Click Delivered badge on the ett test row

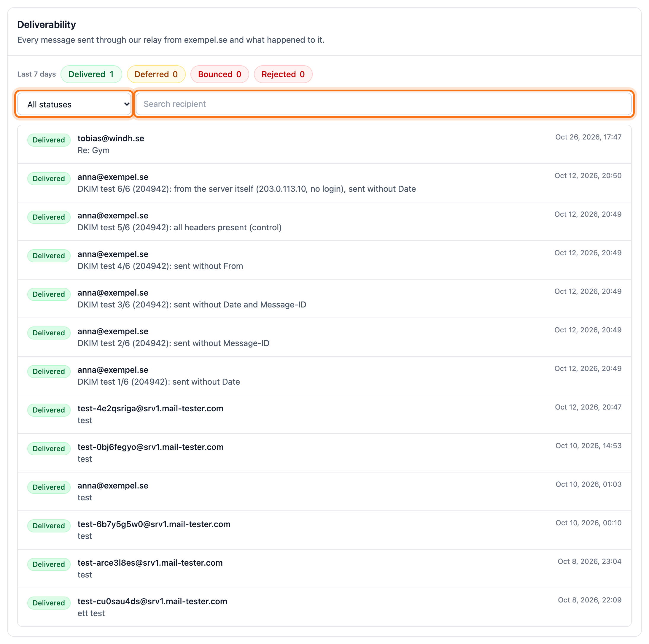[49, 603]
